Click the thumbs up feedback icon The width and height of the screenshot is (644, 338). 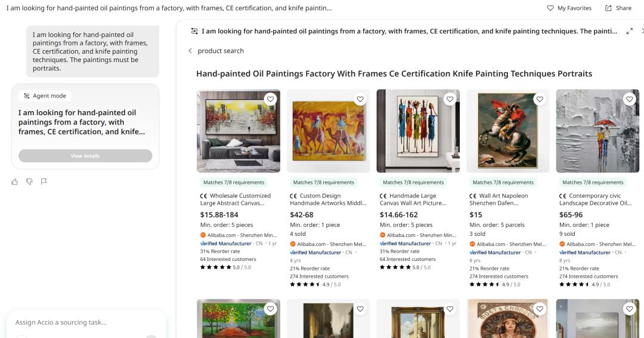[15, 182]
